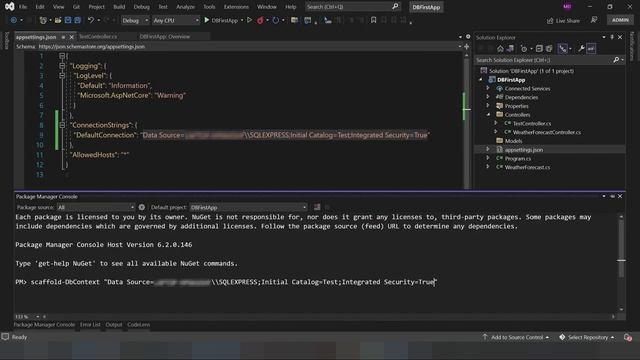Switch to the Output tab
Image resolution: width=640 pixels, height=360 pixels.
[113, 324]
